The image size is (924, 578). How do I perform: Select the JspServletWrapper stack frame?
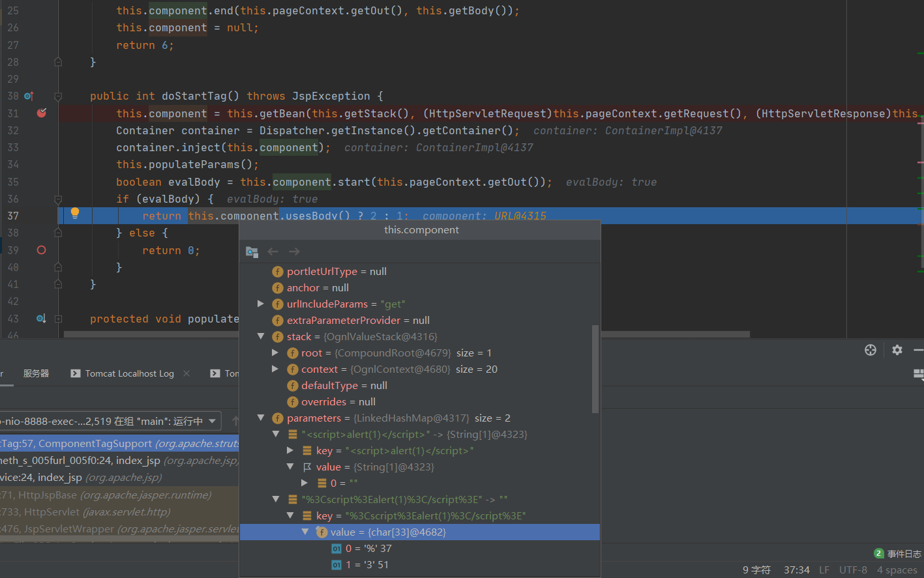(119, 528)
